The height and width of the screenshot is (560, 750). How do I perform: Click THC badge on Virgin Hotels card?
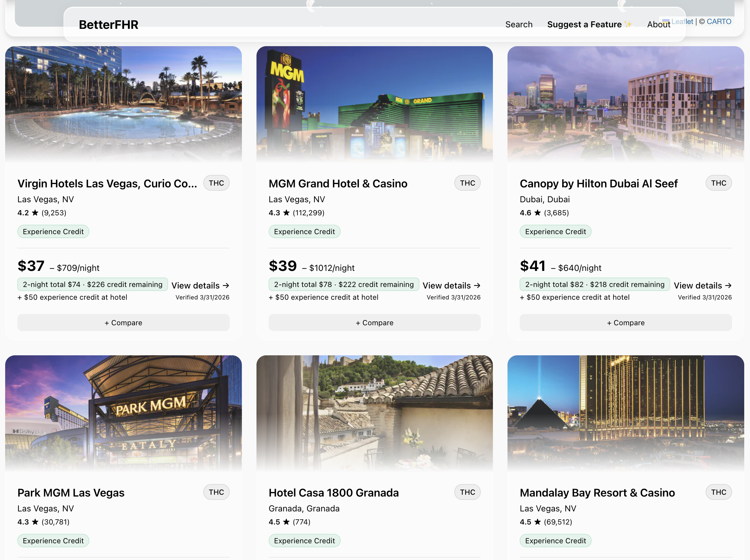point(216,183)
